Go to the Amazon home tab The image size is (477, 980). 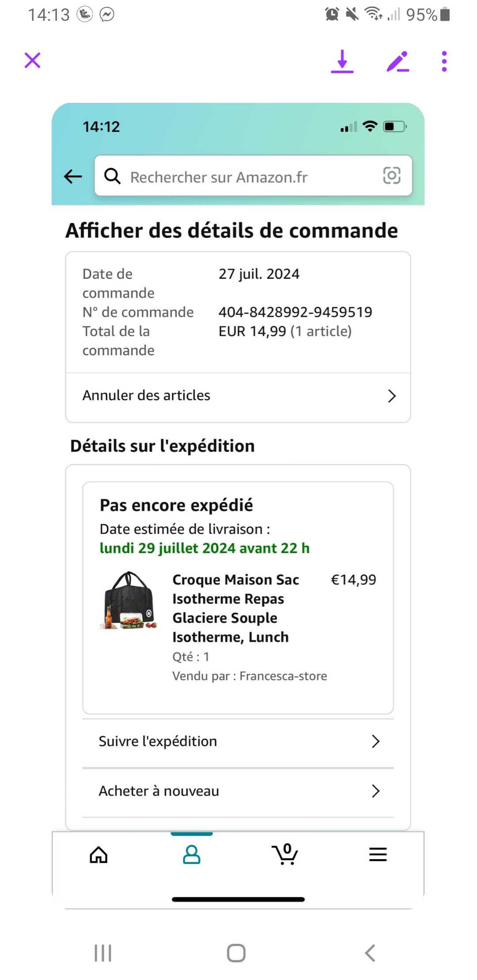coord(98,855)
